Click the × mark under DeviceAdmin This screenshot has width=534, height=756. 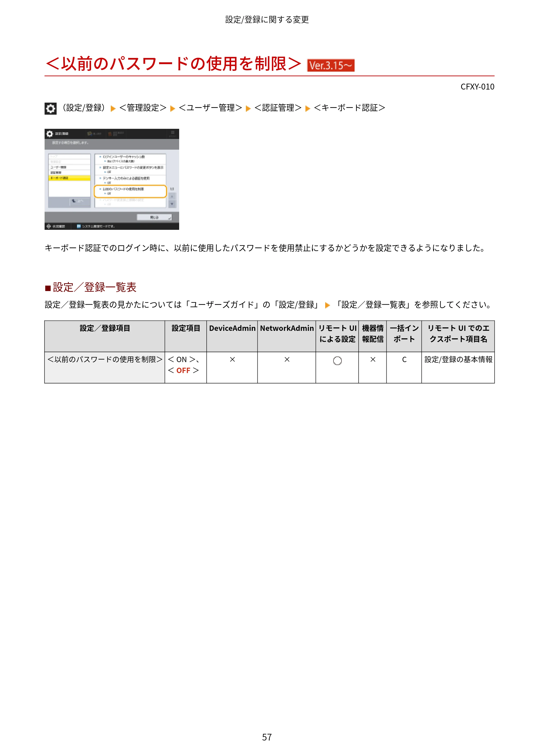click(x=232, y=360)
